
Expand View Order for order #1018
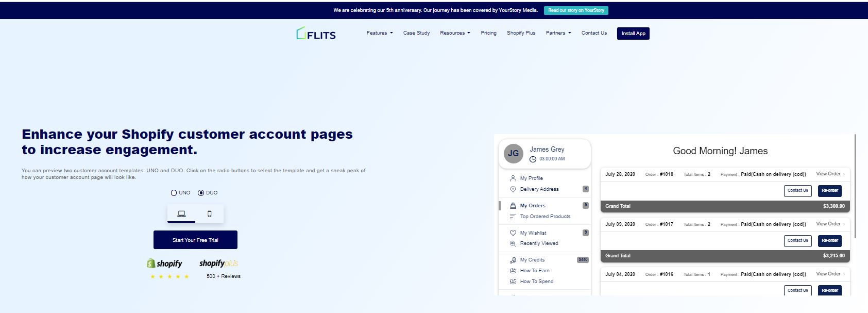tap(830, 174)
